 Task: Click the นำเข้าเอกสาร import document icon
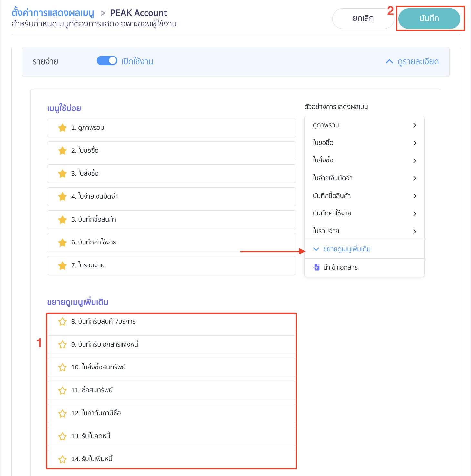[x=316, y=267]
